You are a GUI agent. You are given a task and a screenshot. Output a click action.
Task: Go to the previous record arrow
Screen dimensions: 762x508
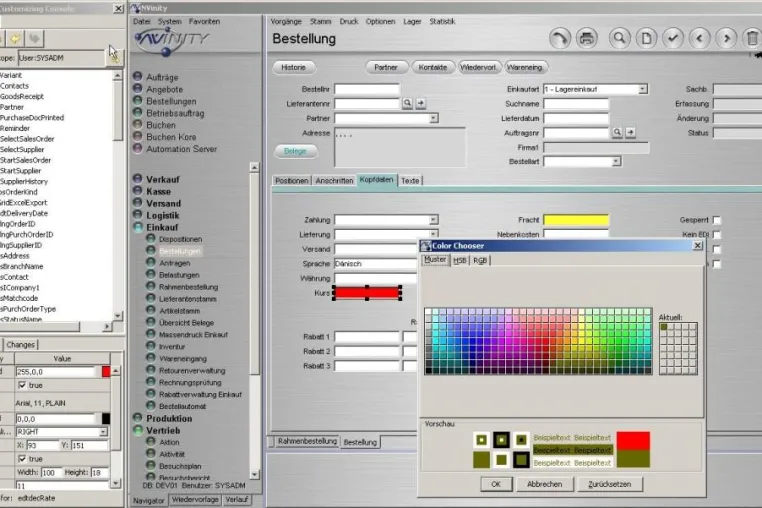click(700, 38)
